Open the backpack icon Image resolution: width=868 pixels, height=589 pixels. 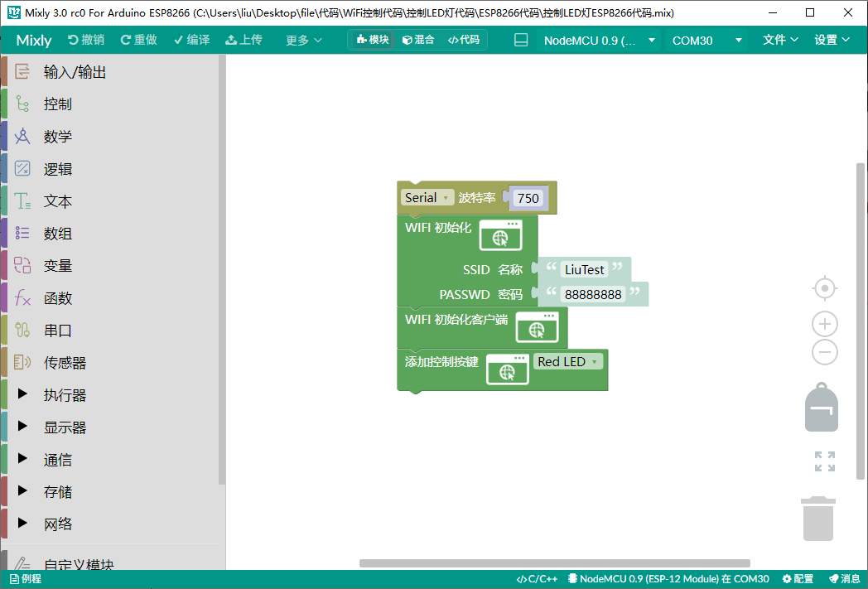[x=822, y=407]
